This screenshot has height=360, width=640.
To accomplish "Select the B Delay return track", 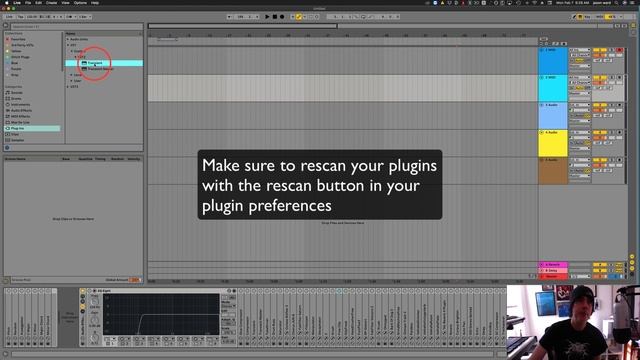I will 553,271.
